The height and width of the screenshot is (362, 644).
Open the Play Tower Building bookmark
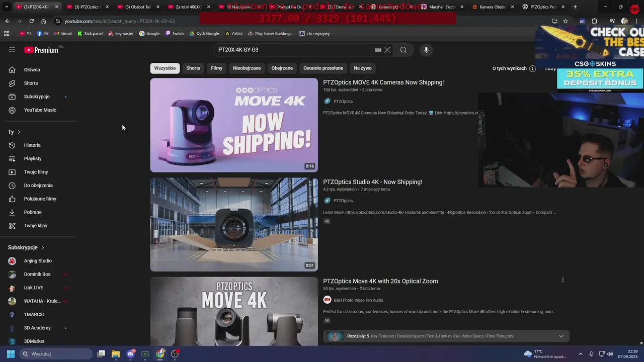click(270, 34)
